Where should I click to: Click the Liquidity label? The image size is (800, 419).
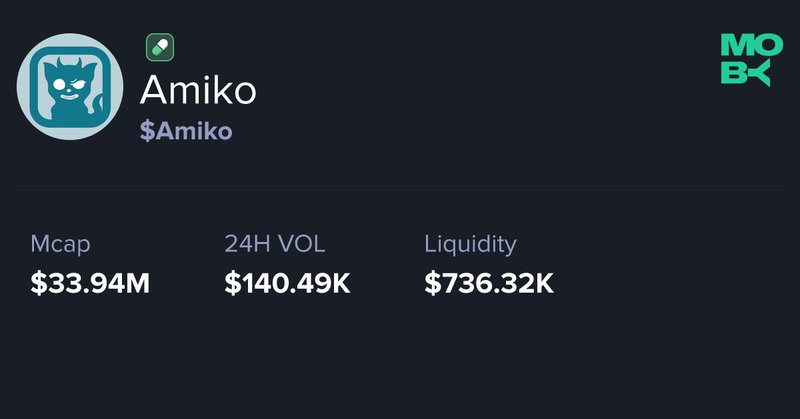[470, 244]
